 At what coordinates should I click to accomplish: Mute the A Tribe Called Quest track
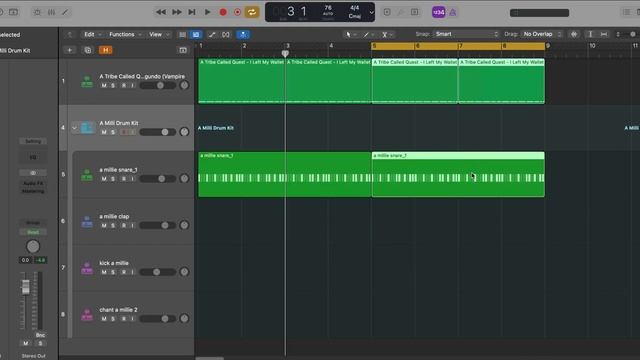[104, 86]
